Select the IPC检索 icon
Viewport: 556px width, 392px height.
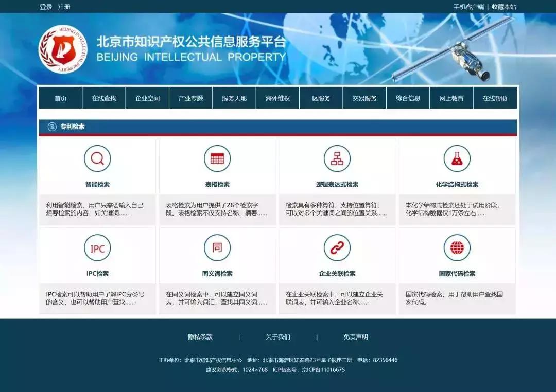point(97,247)
